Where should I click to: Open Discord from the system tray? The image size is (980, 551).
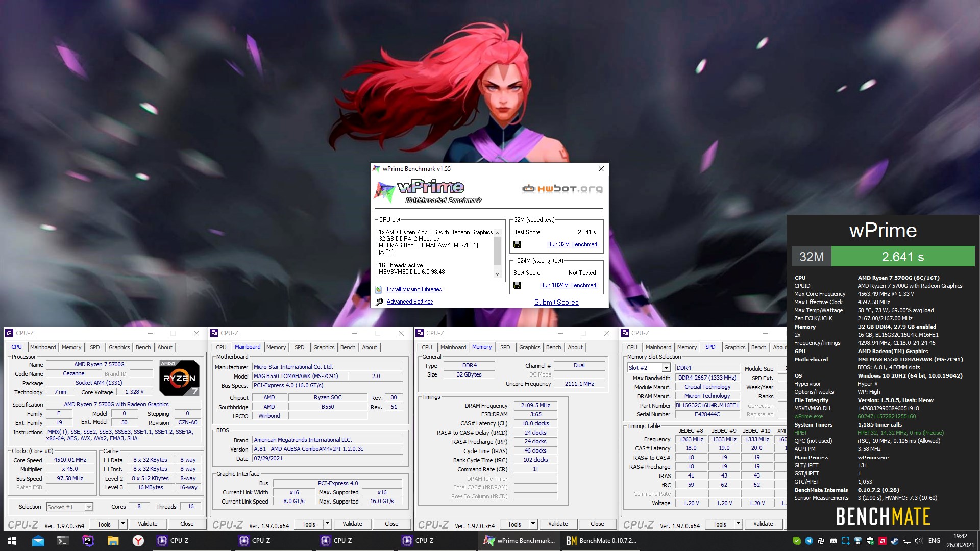tap(834, 541)
